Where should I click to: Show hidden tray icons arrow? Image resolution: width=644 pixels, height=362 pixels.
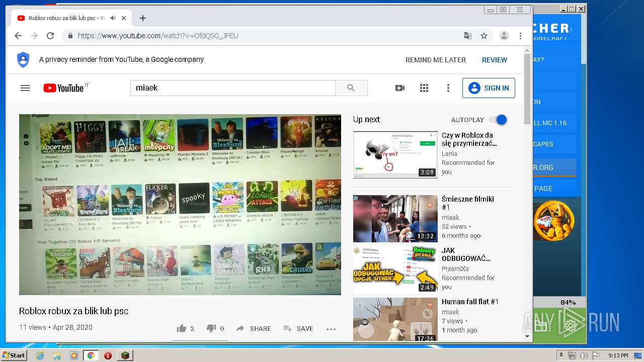(561, 355)
